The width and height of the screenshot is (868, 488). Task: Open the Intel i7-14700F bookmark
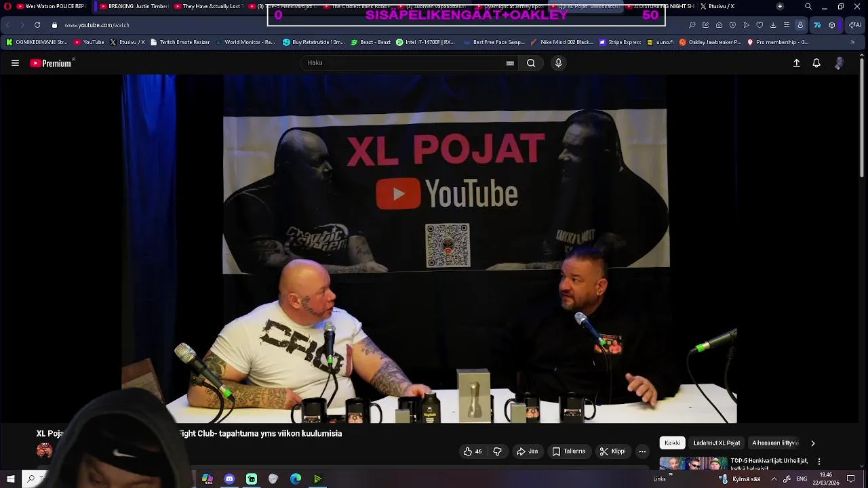click(x=425, y=42)
